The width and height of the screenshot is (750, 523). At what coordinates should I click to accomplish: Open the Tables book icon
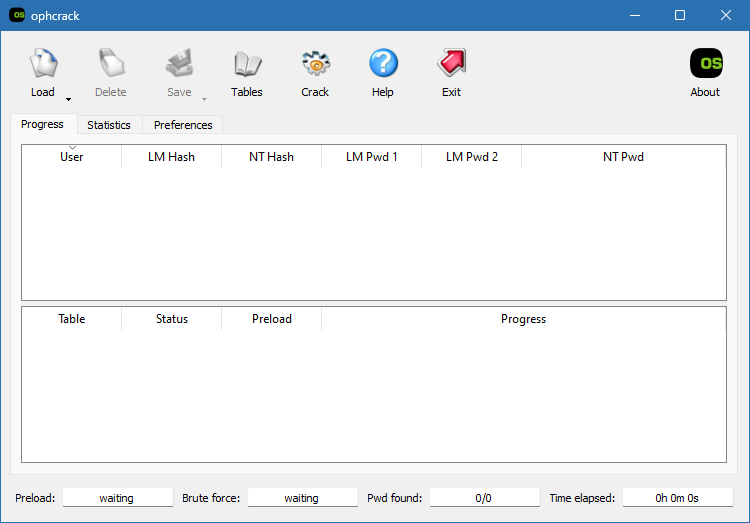(x=247, y=64)
